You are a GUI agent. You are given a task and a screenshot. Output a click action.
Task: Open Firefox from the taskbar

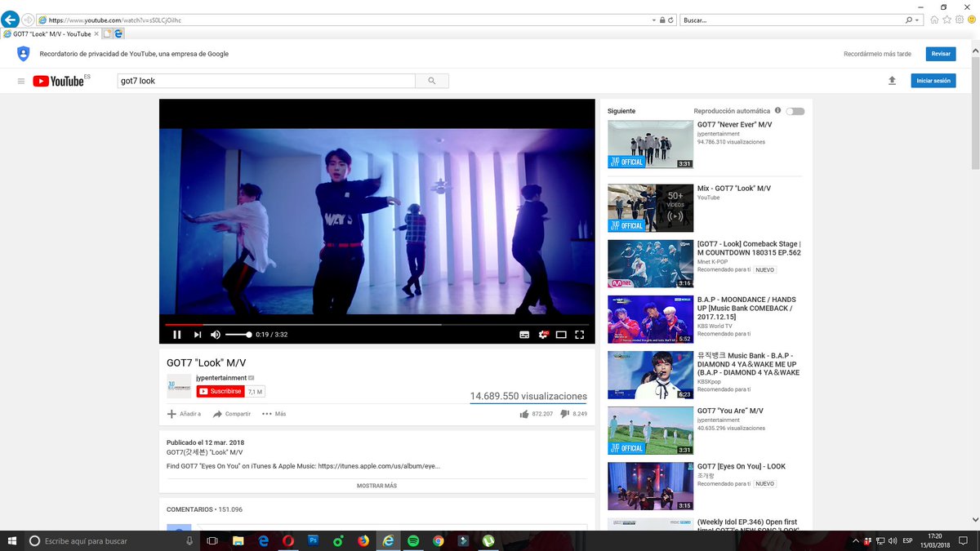click(x=363, y=540)
